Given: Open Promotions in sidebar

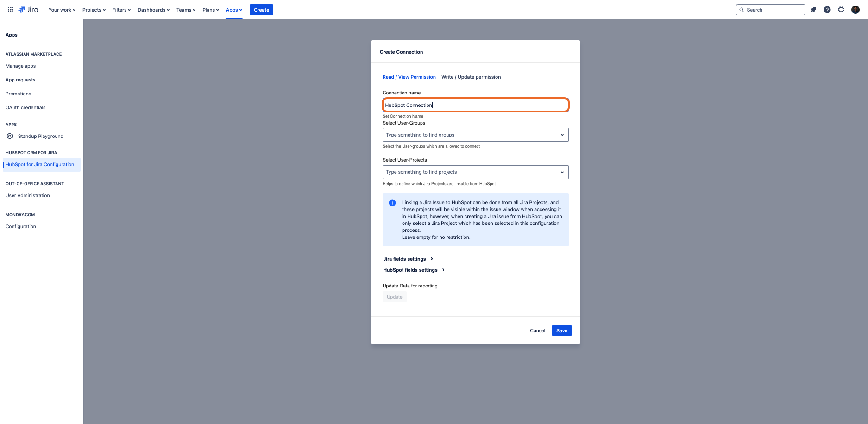Looking at the screenshot, I should click(18, 94).
